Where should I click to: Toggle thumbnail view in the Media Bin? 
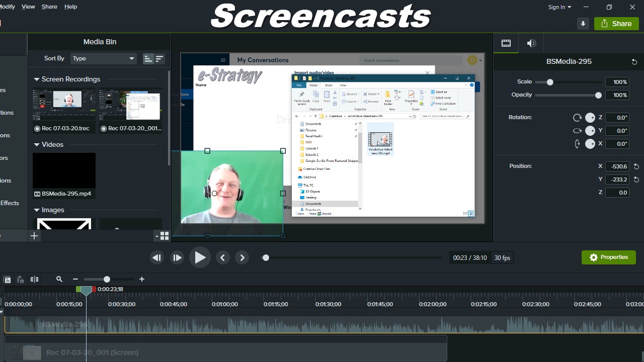pyautogui.click(x=147, y=58)
